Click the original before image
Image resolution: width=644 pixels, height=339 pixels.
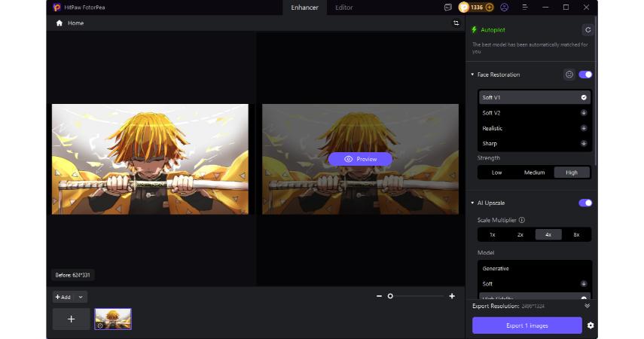pos(150,159)
